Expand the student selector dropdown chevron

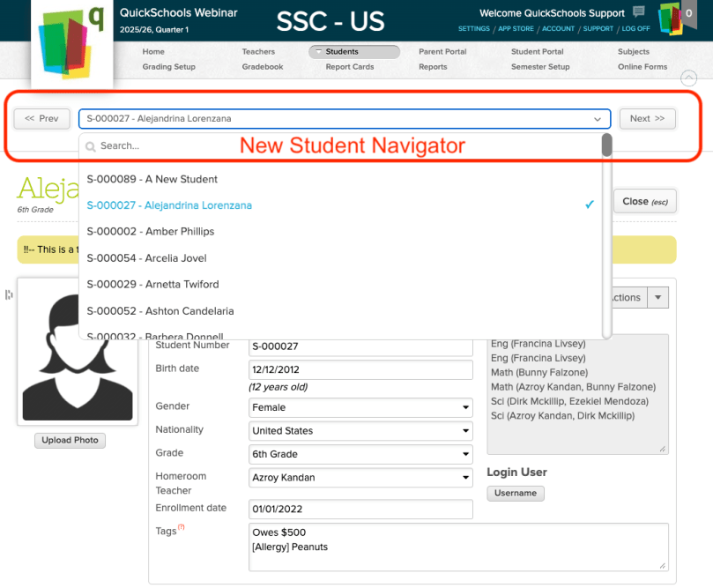pos(598,119)
